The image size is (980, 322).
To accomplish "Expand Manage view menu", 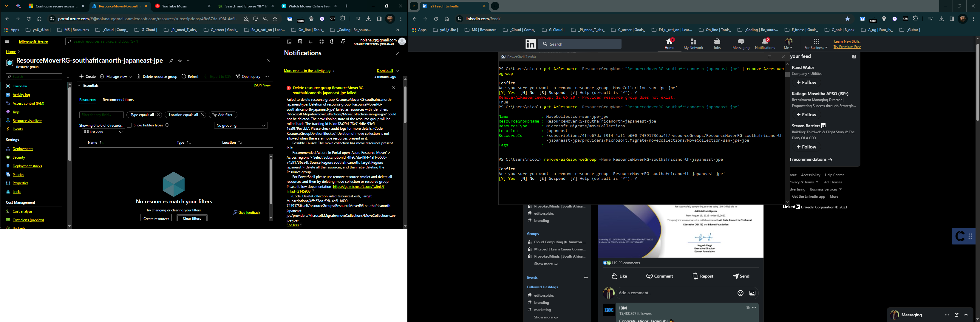I will click(116, 76).
